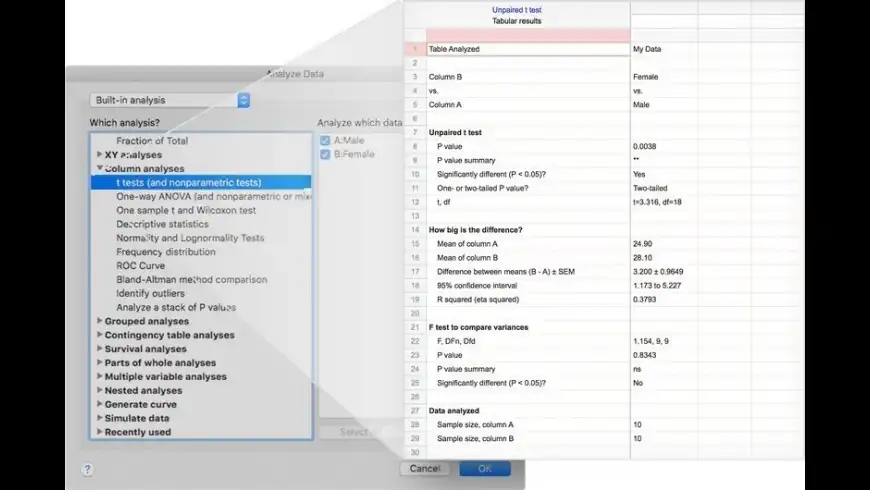The image size is (870, 490).
Task: Choose Descriptive statistics analysis
Action: tap(162, 224)
